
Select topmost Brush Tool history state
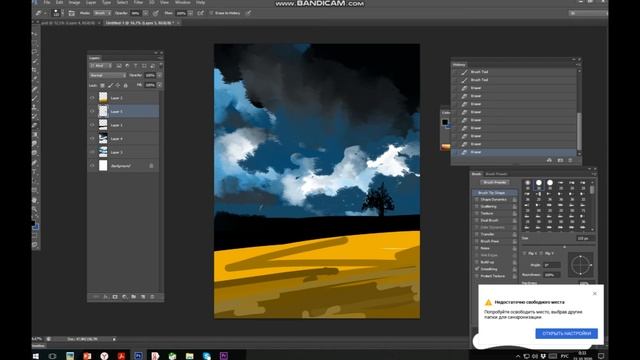click(514, 72)
